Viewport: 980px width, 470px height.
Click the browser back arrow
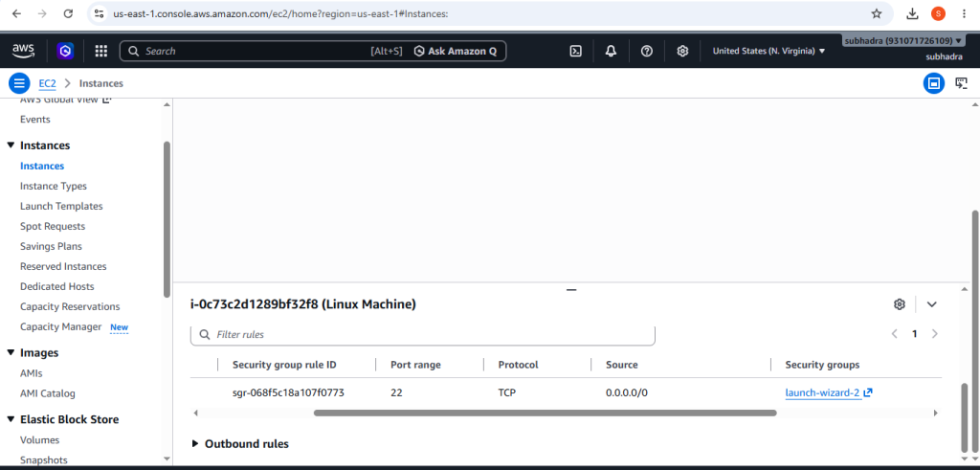[16, 13]
